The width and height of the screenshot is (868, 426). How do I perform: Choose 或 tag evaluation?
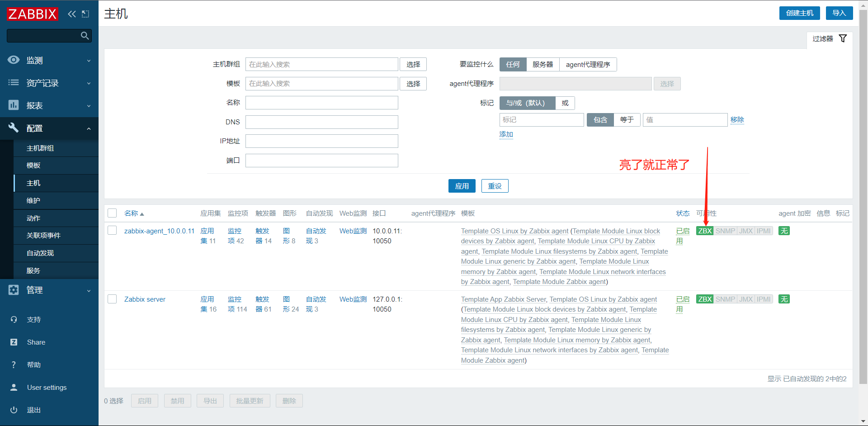tap(565, 103)
